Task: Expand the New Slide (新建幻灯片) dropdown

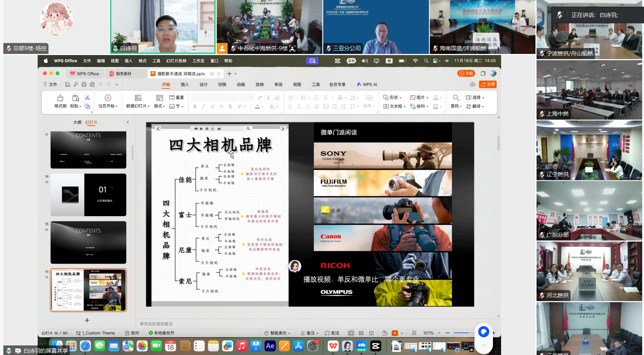Action: (138, 106)
